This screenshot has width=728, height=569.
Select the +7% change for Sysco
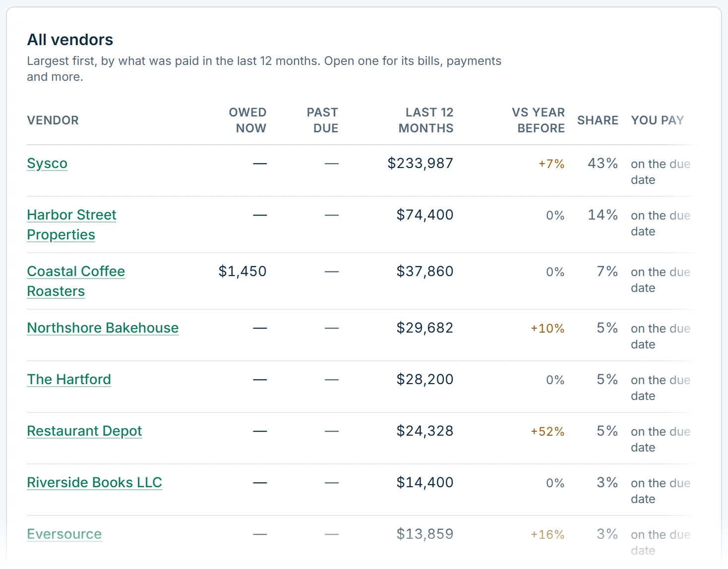click(551, 164)
